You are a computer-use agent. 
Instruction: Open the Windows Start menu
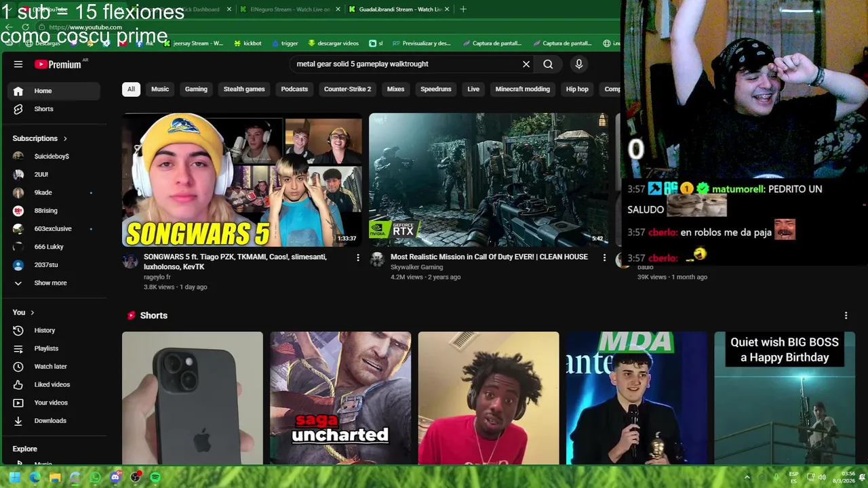point(15,477)
